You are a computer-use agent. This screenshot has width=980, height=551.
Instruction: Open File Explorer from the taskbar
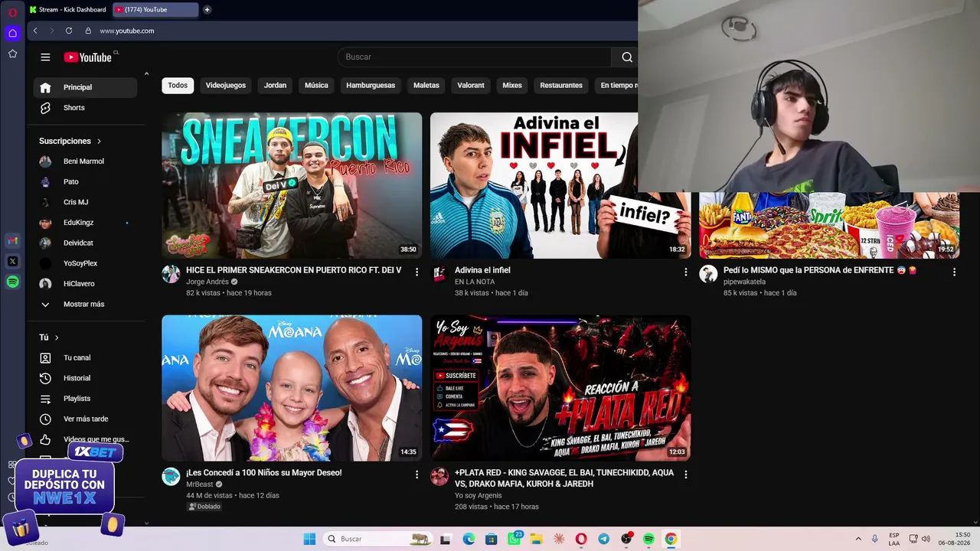pos(536,539)
